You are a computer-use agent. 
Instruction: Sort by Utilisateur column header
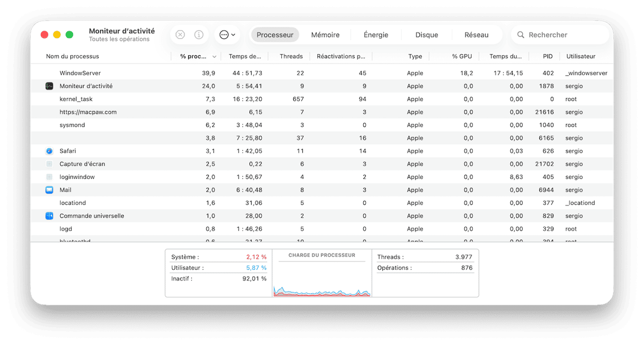point(581,56)
